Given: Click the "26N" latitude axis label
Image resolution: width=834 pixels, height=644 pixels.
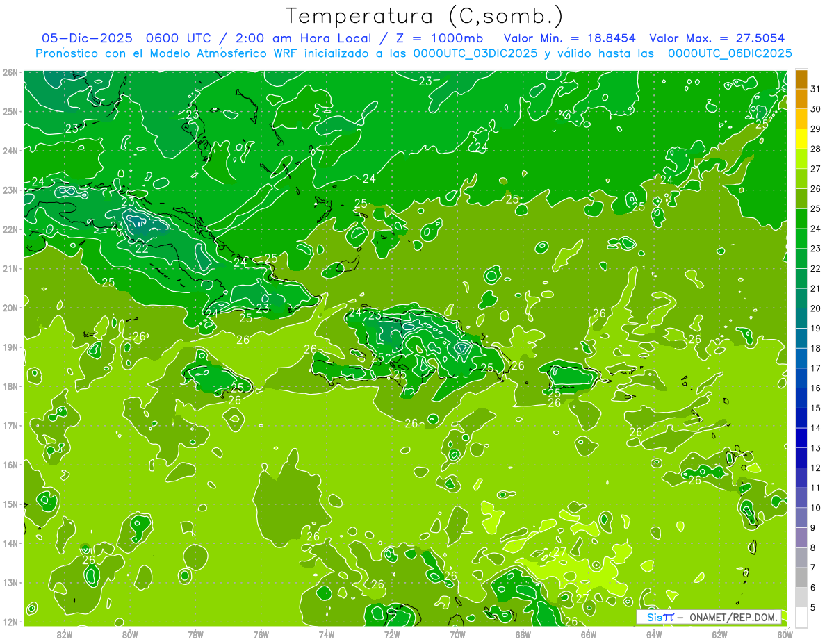Looking at the screenshot, I should [10, 72].
